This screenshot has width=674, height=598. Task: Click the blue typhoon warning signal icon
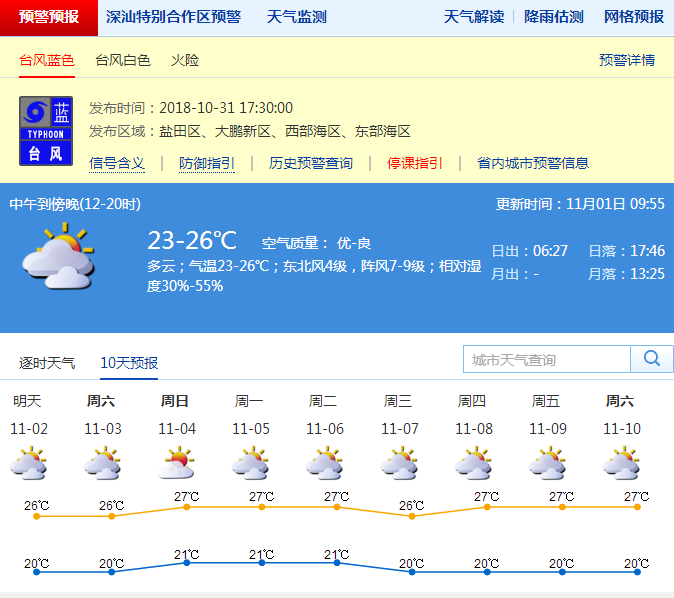pyautogui.click(x=46, y=130)
